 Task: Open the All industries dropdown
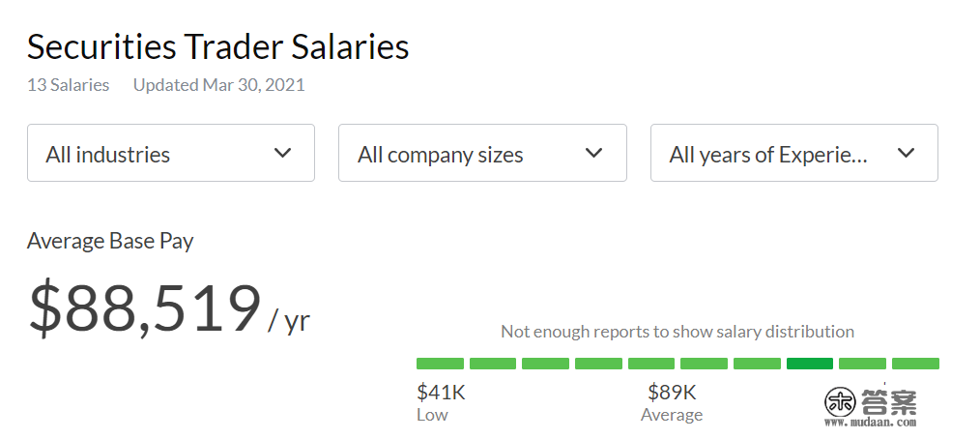[170, 153]
